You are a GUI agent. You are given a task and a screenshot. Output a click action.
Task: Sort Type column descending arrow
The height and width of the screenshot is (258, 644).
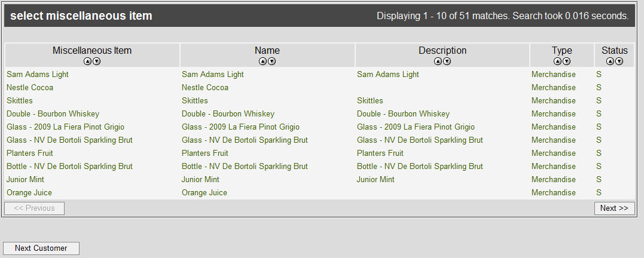pyautogui.click(x=566, y=62)
